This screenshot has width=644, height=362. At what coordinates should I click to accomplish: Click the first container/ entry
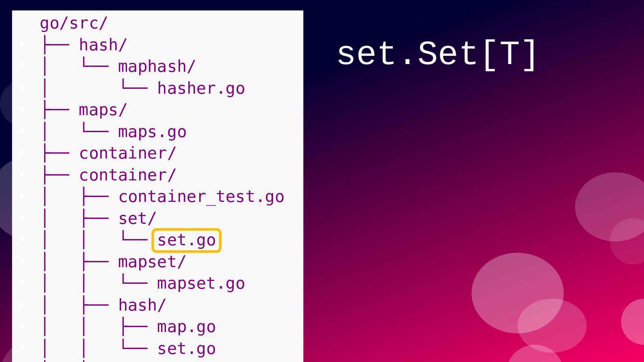point(127,153)
